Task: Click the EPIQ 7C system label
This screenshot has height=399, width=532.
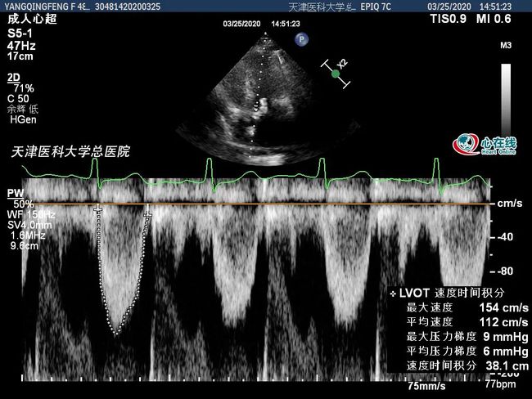Action: click(x=375, y=7)
